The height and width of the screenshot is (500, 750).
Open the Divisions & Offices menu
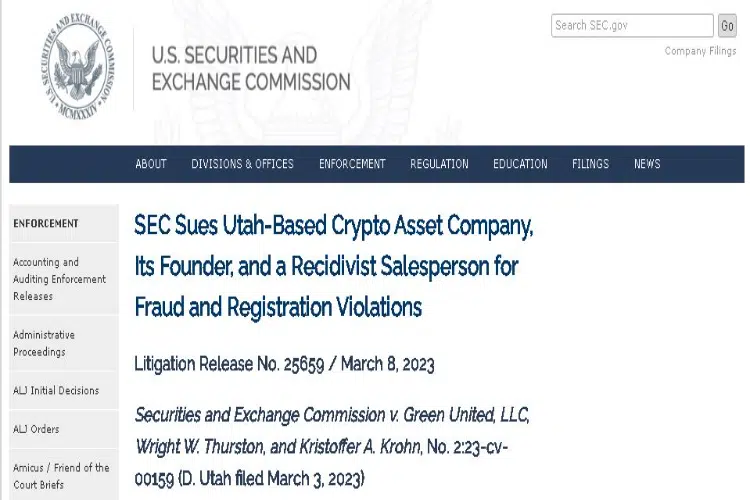pos(243,164)
